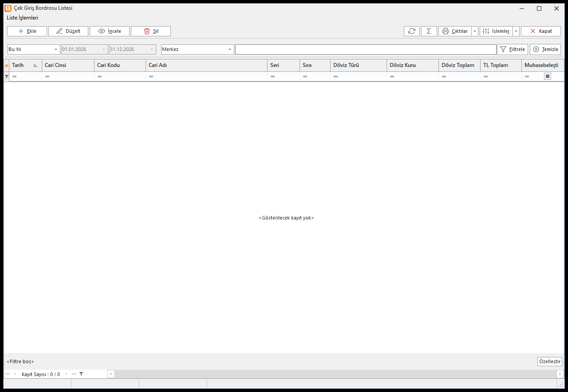This screenshot has height=392, width=568.
Task: Click the Çıktılar print button
Action: point(455,31)
